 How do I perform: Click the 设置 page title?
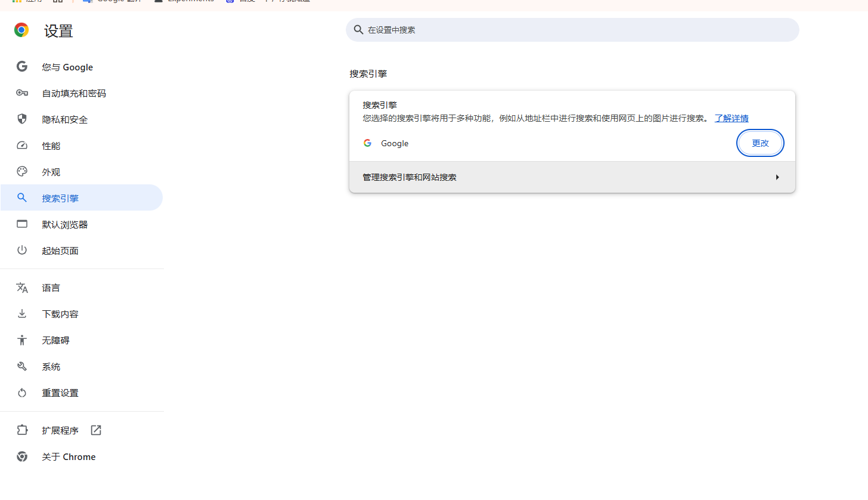pos(58,31)
